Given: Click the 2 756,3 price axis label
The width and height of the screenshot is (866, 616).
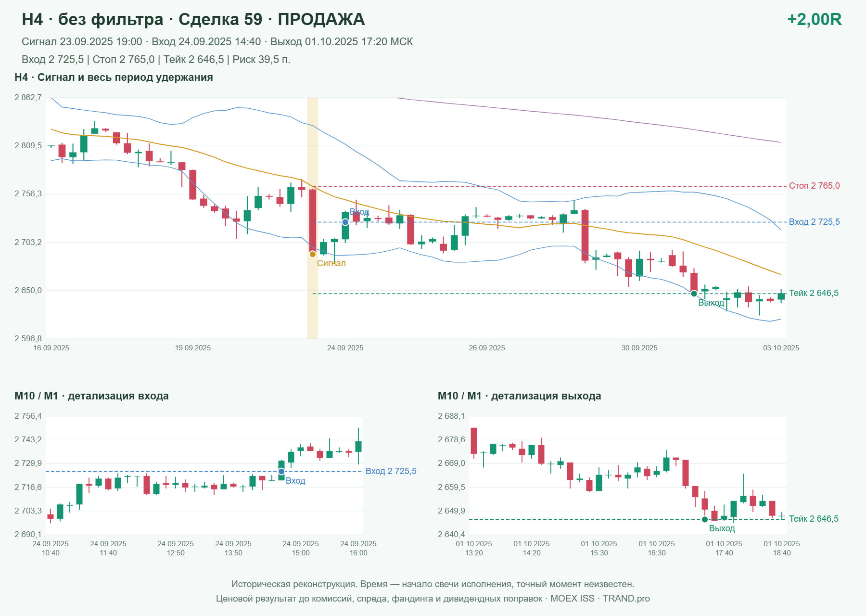Looking at the screenshot, I should click(x=28, y=194).
